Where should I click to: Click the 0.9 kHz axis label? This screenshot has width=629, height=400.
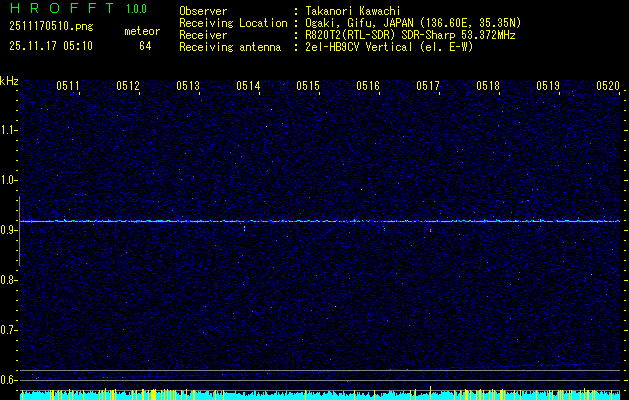coord(8,230)
